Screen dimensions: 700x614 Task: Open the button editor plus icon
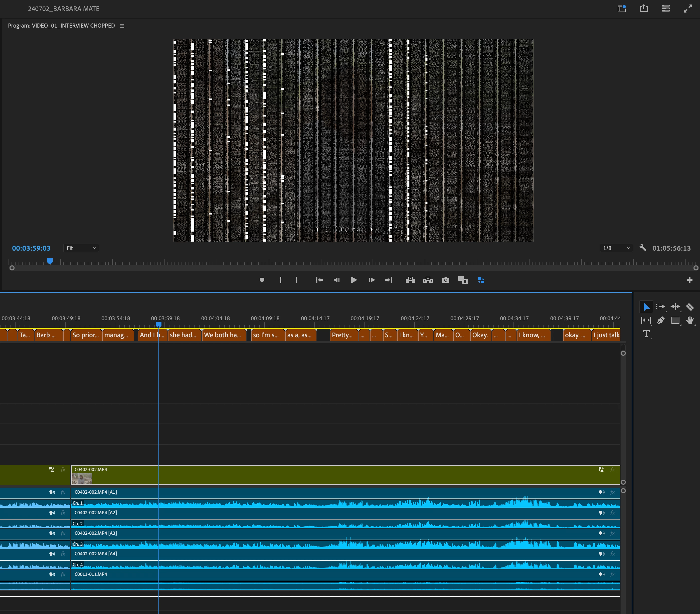(689, 280)
